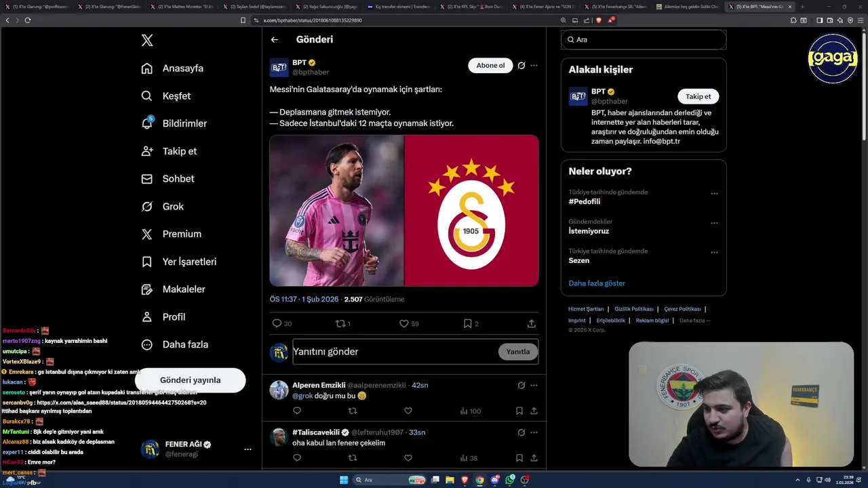Click the X logo in the sidebar
Screen dimensions: 868x488
click(x=147, y=41)
